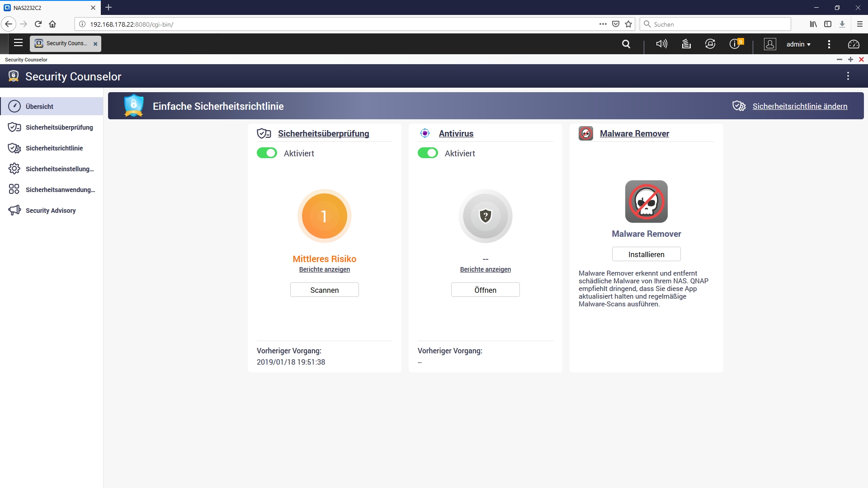The image size is (868, 488).
Task: Open the dashboard gauge icon
Action: click(854, 44)
